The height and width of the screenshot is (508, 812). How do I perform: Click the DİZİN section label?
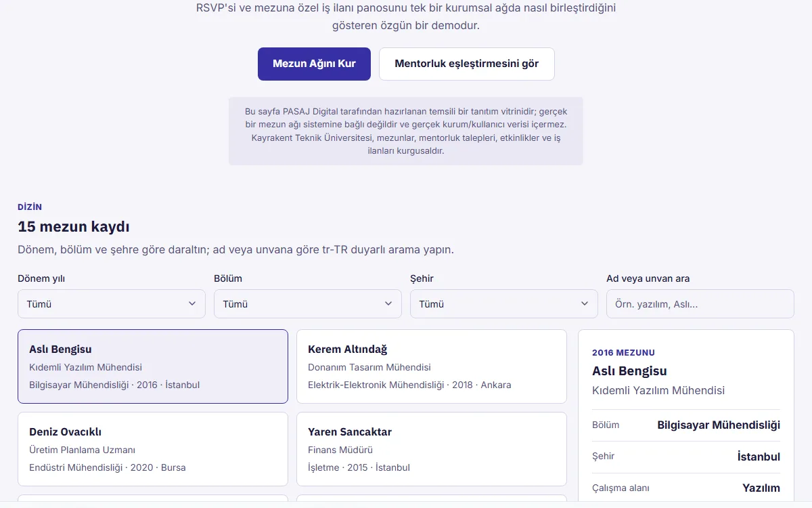click(x=30, y=207)
